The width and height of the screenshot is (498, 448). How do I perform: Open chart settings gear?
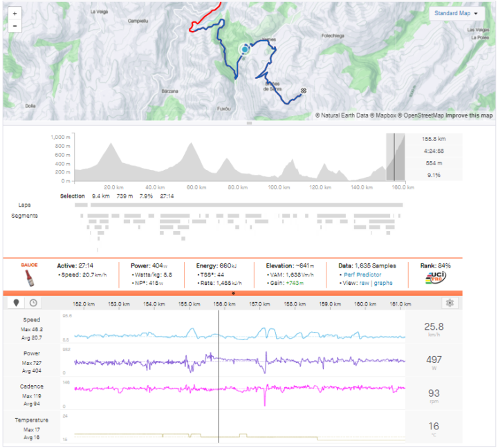(x=450, y=303)
